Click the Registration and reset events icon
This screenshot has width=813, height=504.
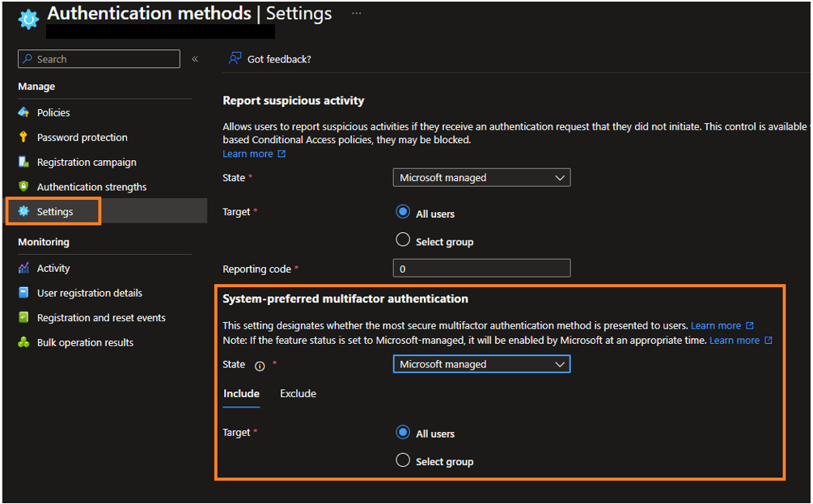tap(23, 317)
